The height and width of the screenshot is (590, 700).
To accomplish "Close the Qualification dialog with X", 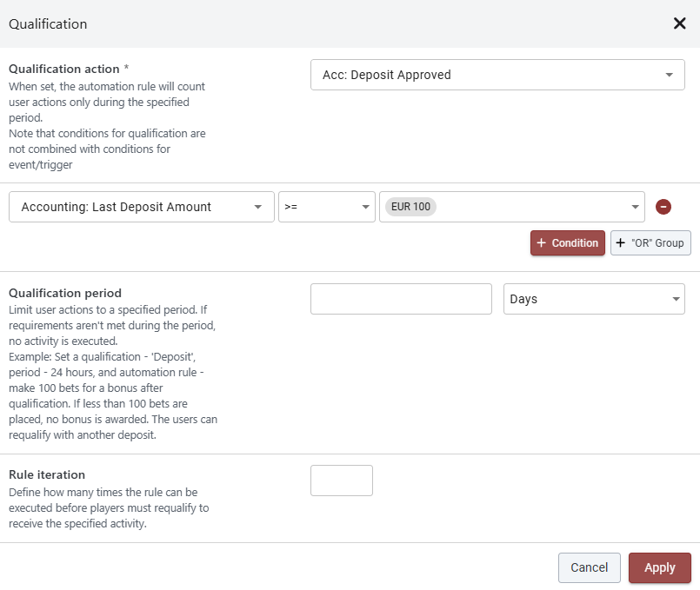I will [679, 23].
